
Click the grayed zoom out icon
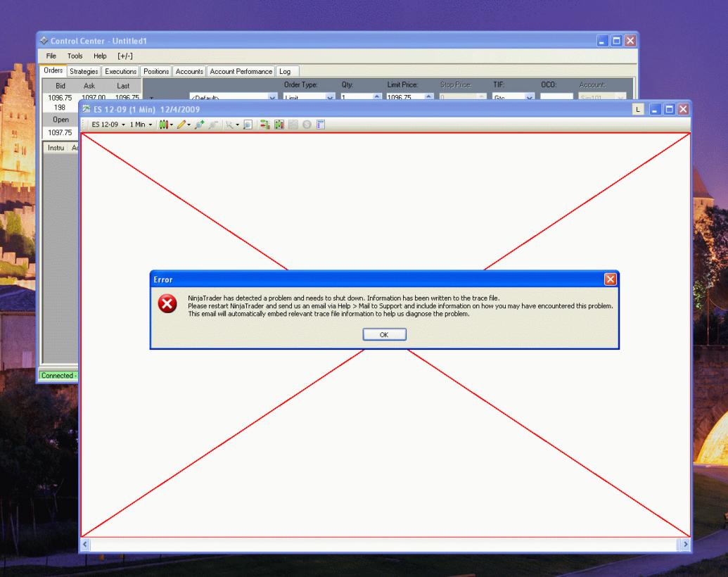point(213,125)
